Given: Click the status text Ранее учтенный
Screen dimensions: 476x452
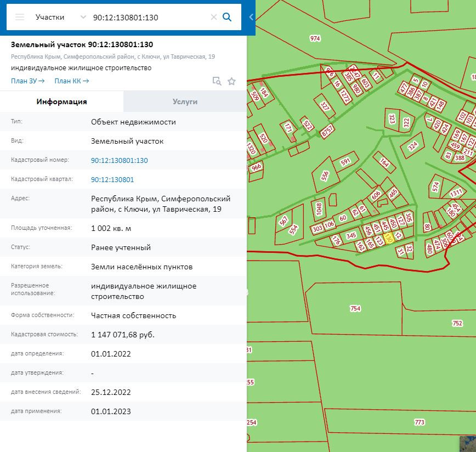Looking at the screenshot, I should pyautogui.click(x=121, y=247).
